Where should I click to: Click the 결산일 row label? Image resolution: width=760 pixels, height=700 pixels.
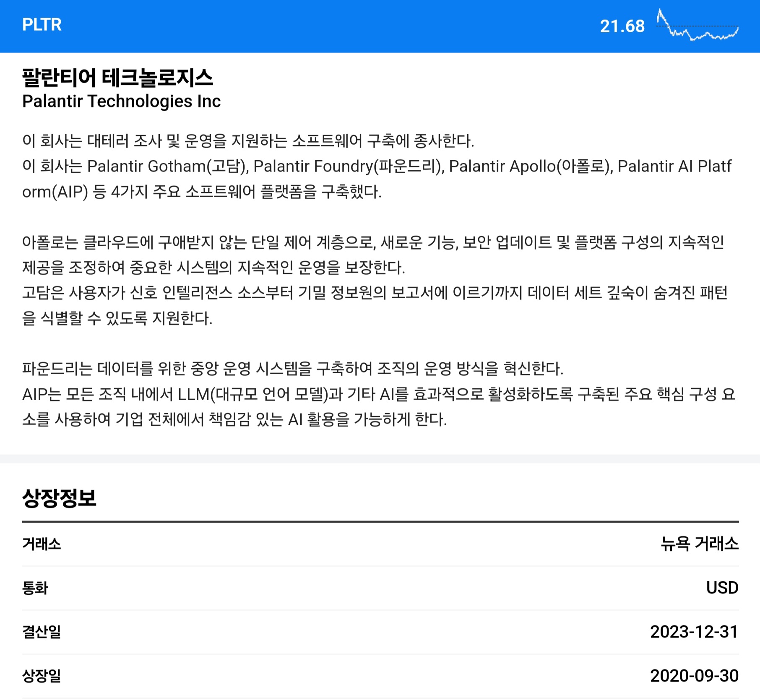42,632
